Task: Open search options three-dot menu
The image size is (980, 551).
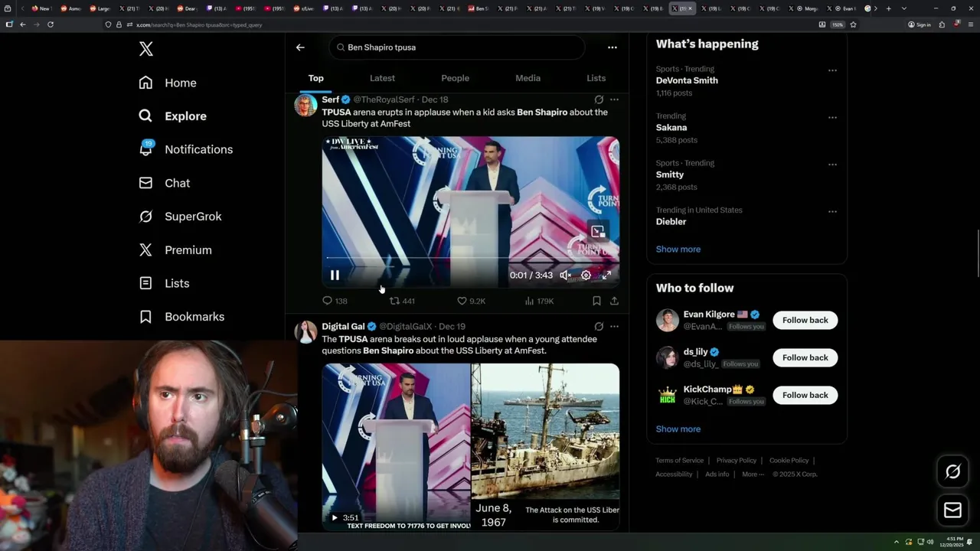Action: coord(612,47)
